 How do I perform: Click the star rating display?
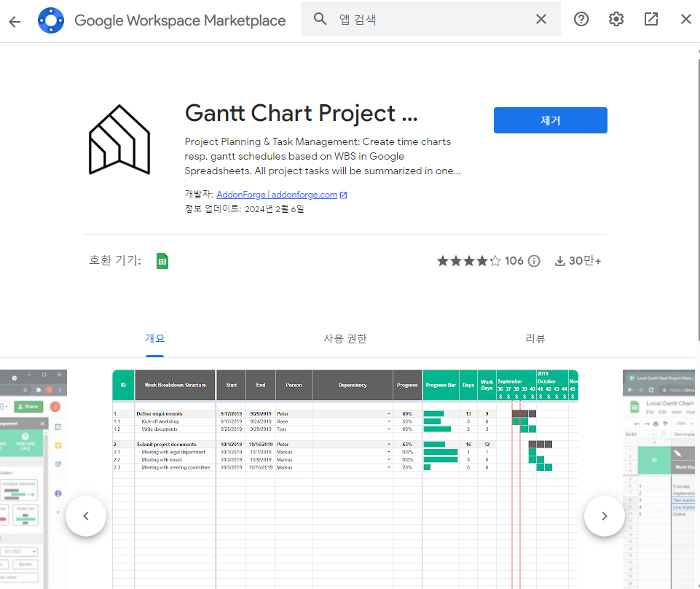[x=469, y=260]
